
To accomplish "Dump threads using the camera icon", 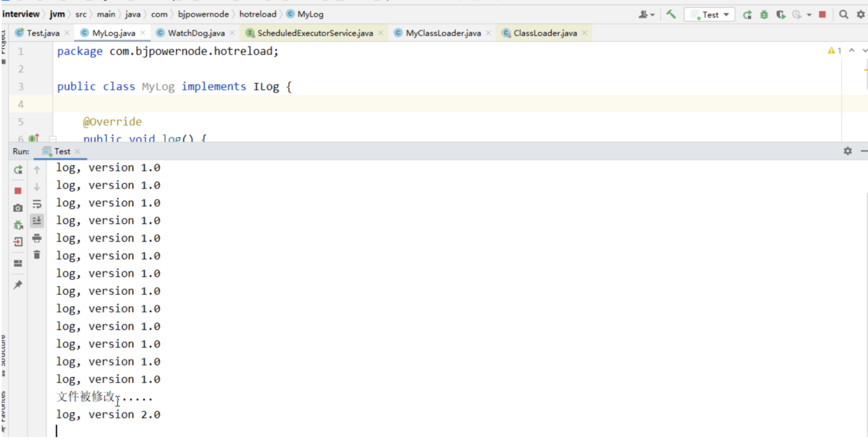I will 18,208.
